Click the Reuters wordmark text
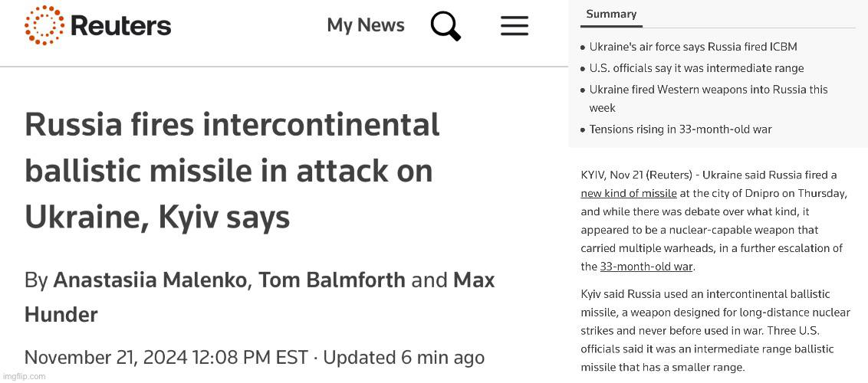868x383 pixels. pyautogui.click(x=120, y=26)
